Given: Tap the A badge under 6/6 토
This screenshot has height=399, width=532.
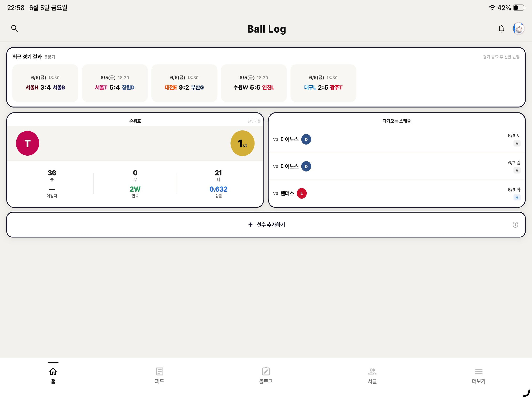Looking at the screenshot, I should tap(517, 144).
